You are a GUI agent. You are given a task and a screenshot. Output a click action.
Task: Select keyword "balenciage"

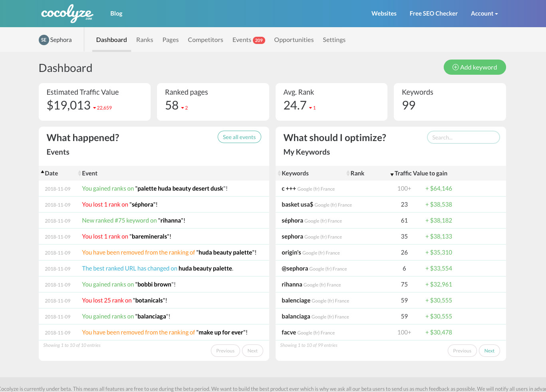point(296,300)
